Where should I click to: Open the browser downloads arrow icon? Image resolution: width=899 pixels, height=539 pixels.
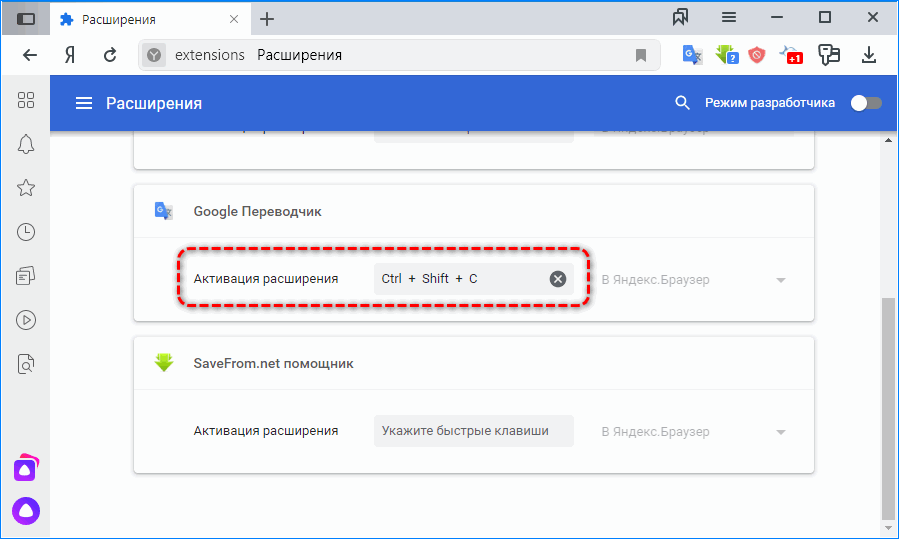(x=869, y=55)
